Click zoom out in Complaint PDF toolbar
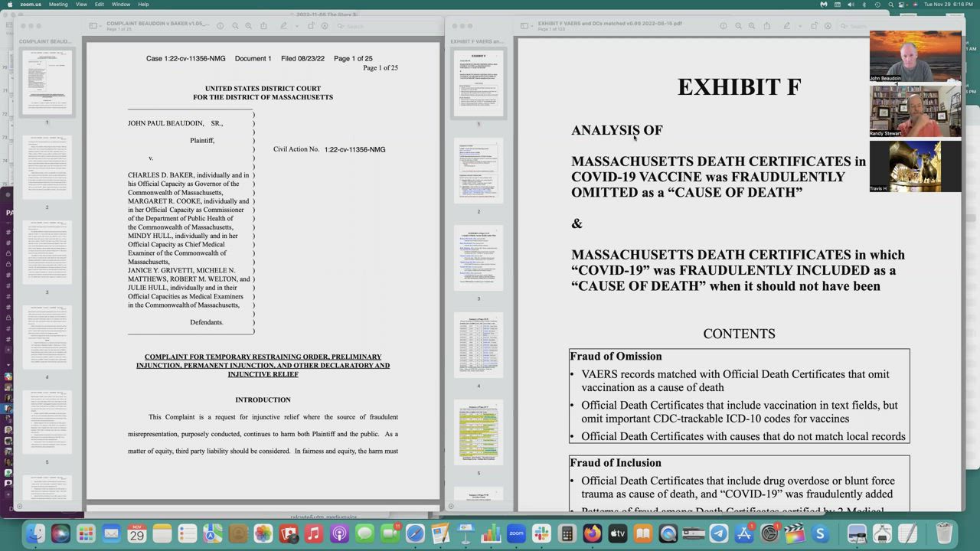 coord(234,26)
